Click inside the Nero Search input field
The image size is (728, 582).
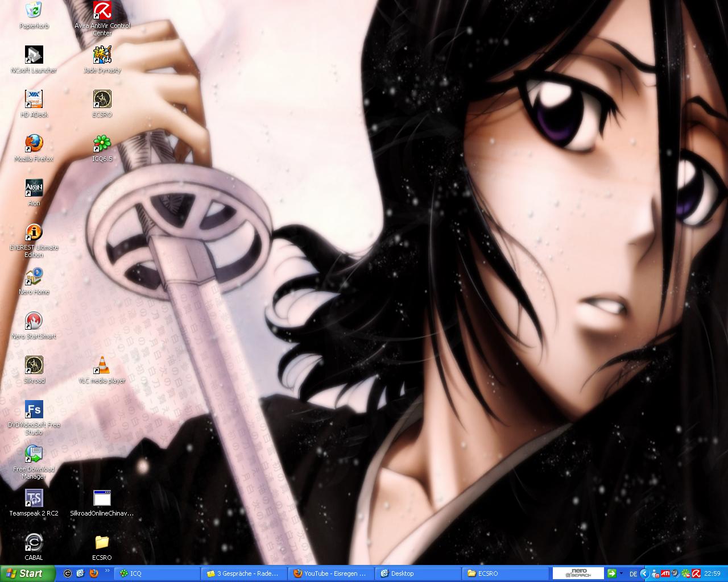(578, 573)
